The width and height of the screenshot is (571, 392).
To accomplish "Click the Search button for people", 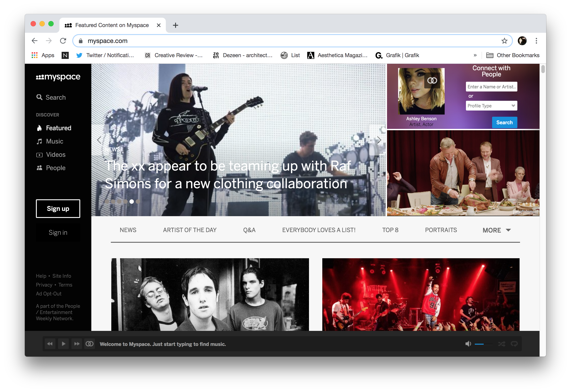I will point(504,122).
